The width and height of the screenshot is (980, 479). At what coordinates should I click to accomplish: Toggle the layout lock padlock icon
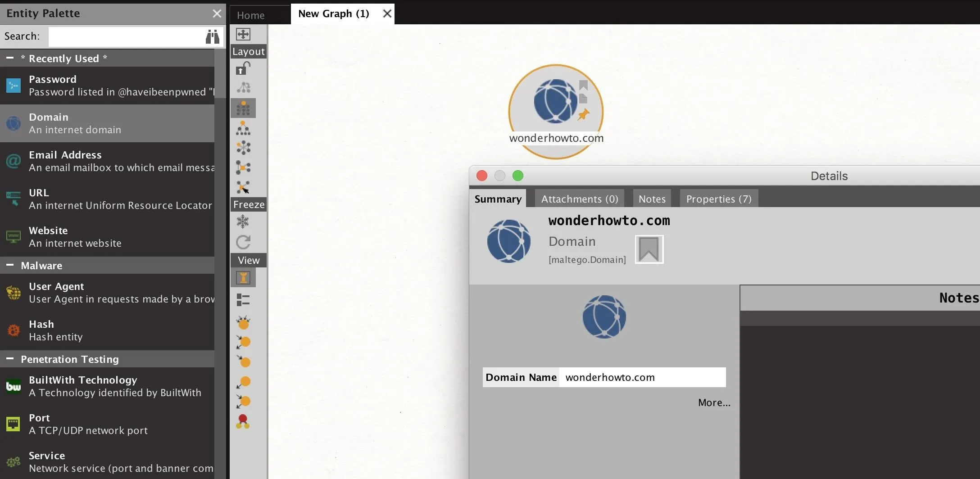[x=243, y=68]
